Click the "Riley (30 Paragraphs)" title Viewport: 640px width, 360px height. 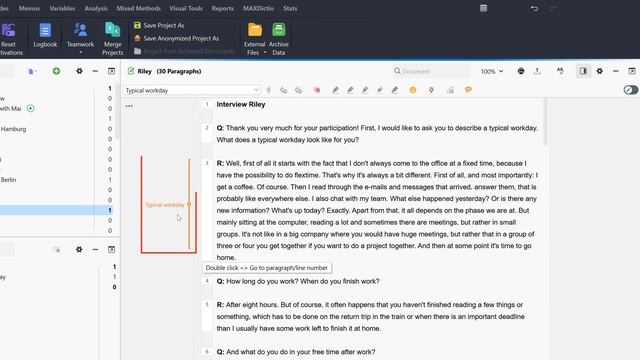point(169,71)
